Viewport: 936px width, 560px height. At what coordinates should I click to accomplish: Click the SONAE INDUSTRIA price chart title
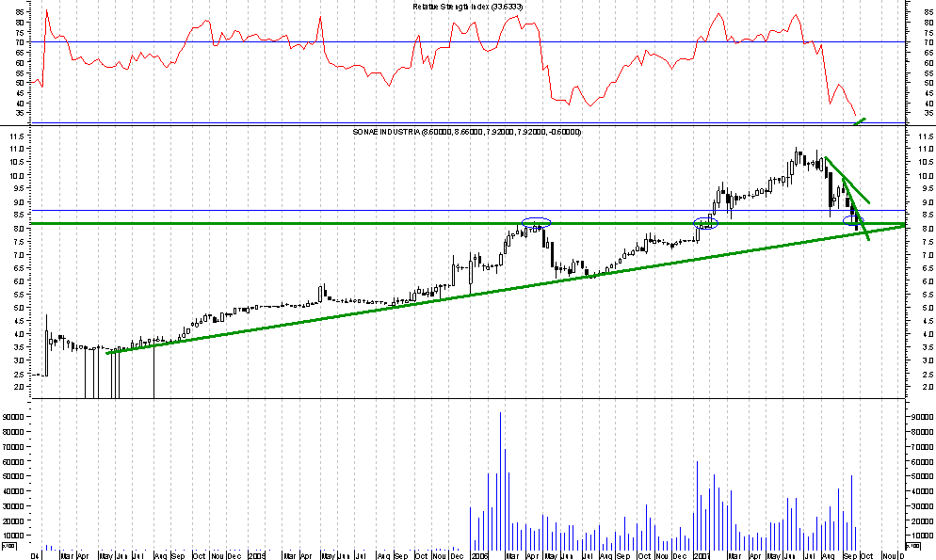pyautogui.click(x=467, y=132)
